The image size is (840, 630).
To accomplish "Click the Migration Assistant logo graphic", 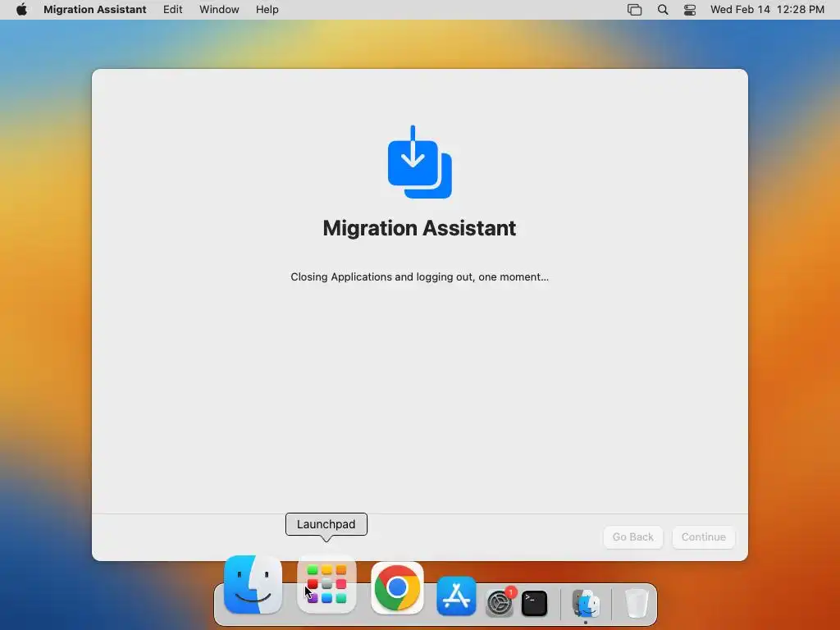I will pos(419,162).
